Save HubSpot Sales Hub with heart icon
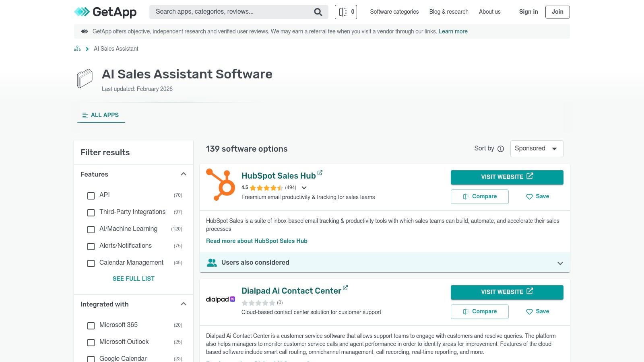 537,197
